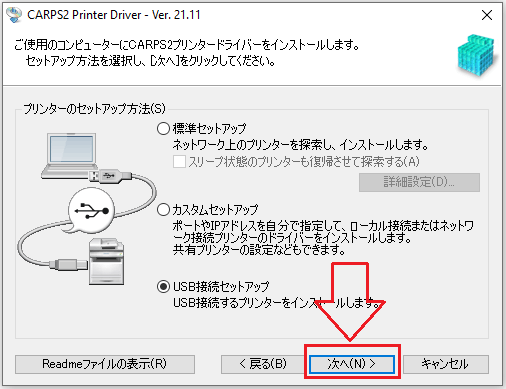Viewport: 506px width, 389px height.
Task: Click the Readmeファイルの表示(R) button
Action: coord(105,364)
